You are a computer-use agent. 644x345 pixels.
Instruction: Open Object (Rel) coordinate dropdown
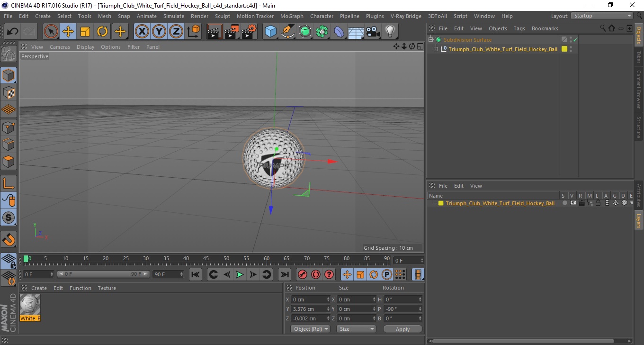(x=310, y=329)
